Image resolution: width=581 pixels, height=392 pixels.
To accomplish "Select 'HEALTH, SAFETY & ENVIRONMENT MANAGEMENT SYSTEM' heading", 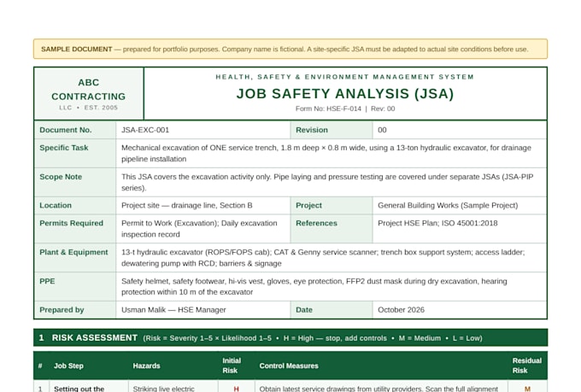I will (x=344, y=77).
